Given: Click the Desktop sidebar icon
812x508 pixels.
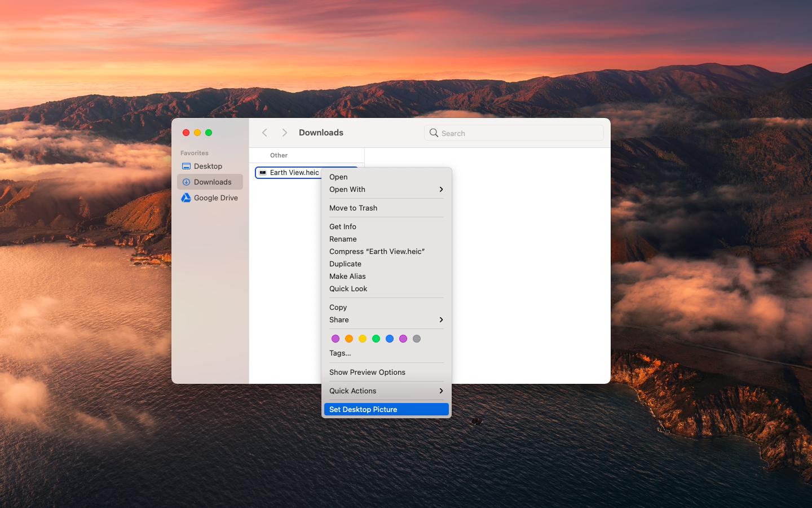Looking at the screenshot, I should click(186, 166).
